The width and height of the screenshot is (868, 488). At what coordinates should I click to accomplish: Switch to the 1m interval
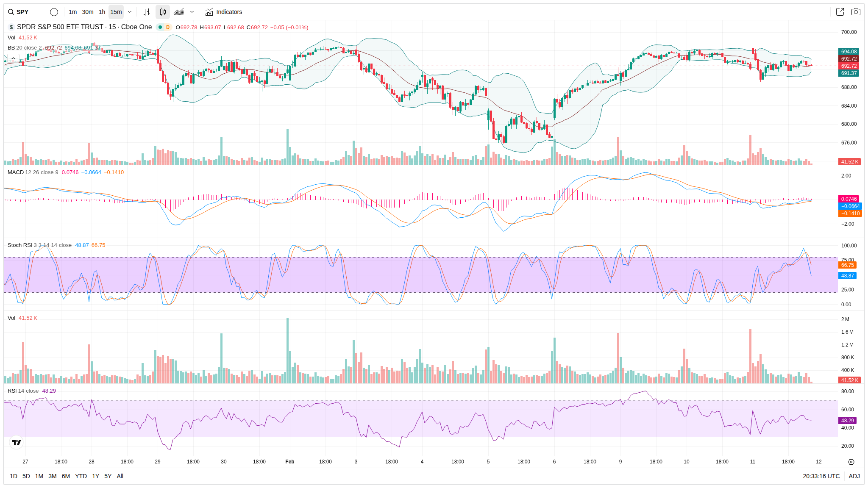(x=72, y=12)
